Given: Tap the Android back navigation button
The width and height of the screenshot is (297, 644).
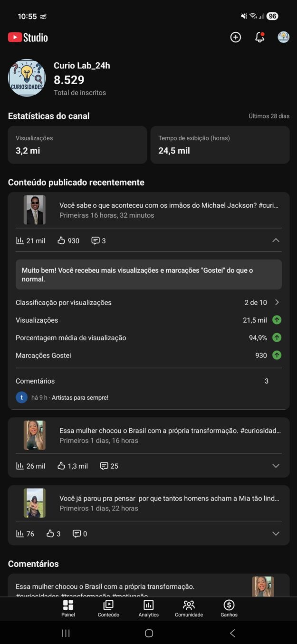Looking at the screenshot, I should click(x=232, y=633).
